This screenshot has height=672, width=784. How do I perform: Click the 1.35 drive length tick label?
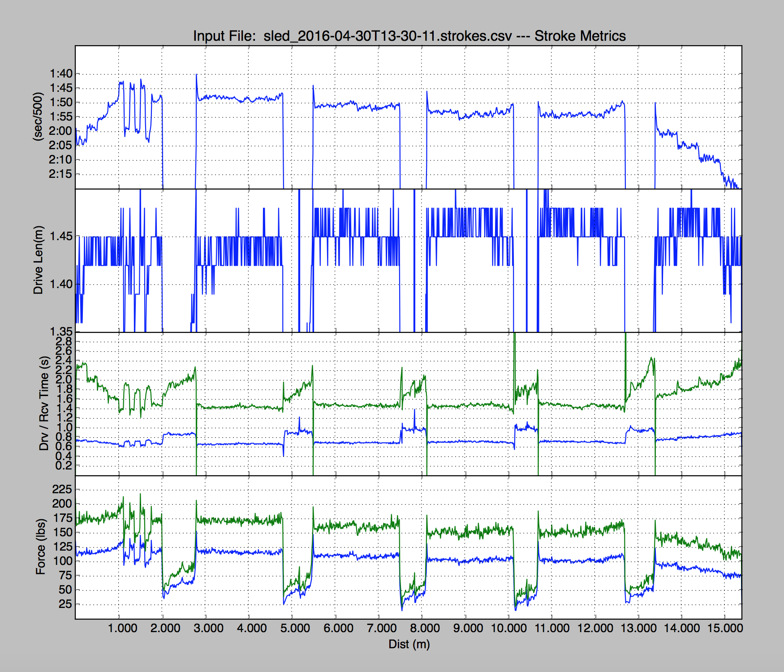click(x=60, y=332)
